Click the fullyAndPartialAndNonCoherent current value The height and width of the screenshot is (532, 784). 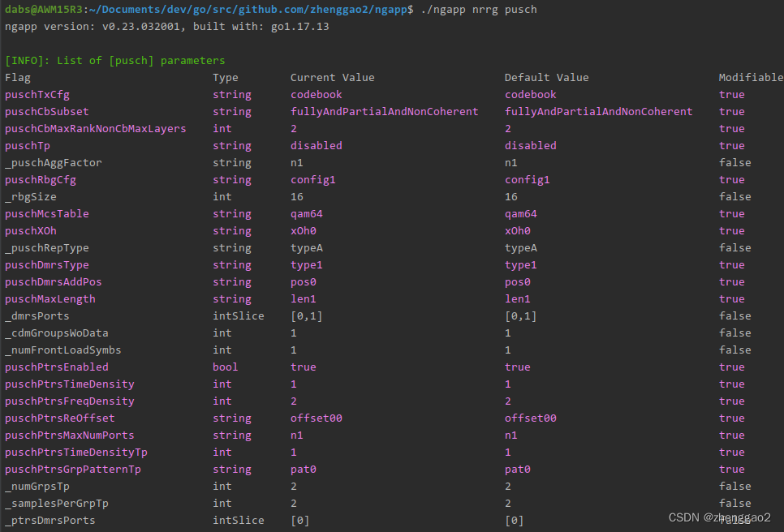(x=385, y=112)
